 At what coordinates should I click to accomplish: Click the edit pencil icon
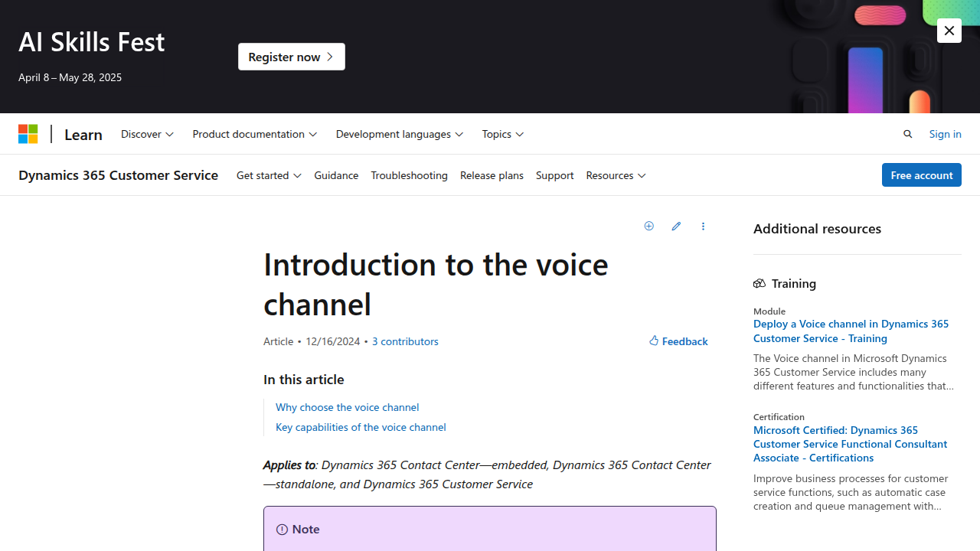pyautogui.click(x=676, y=227)
